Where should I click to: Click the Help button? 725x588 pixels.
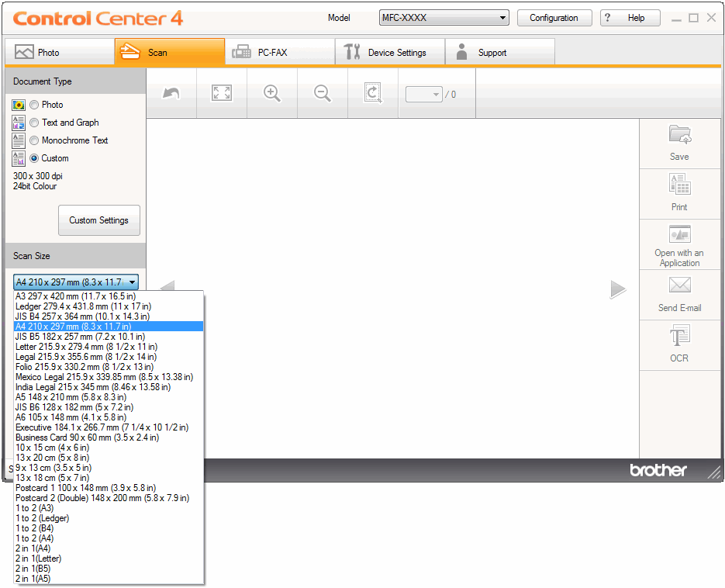630,18
